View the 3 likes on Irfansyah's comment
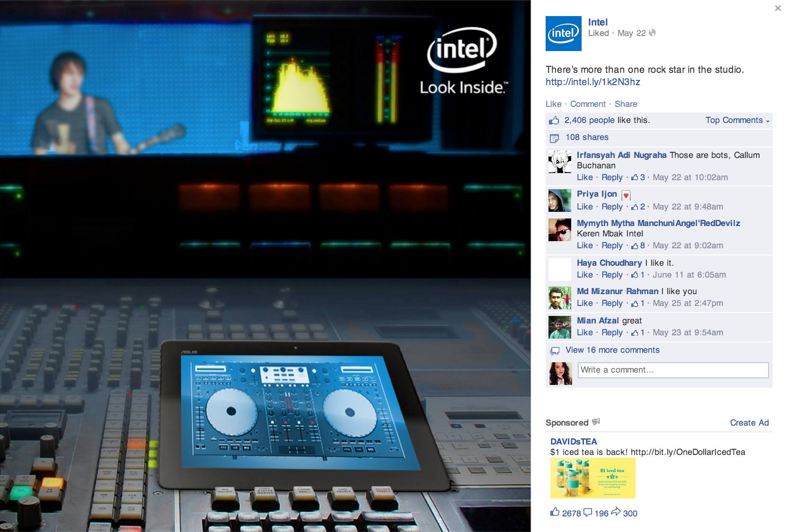The image size is (787, 532). point(638,177)
